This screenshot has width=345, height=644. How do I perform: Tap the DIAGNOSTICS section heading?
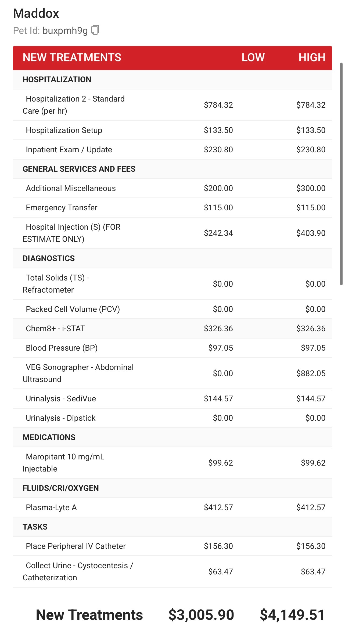(49, 258)
